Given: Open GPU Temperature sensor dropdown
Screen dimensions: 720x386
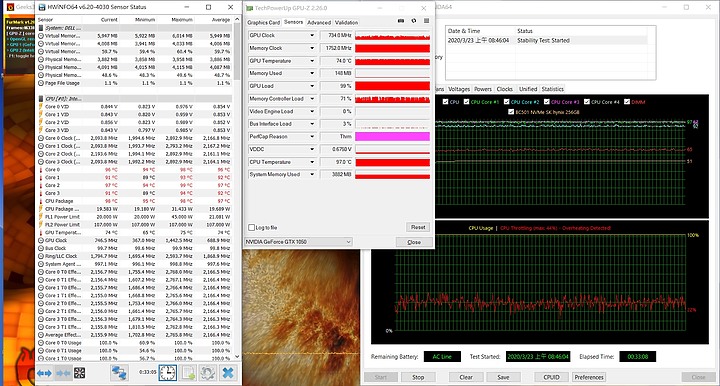Looking at the screenshot, I should coord(312,61).
